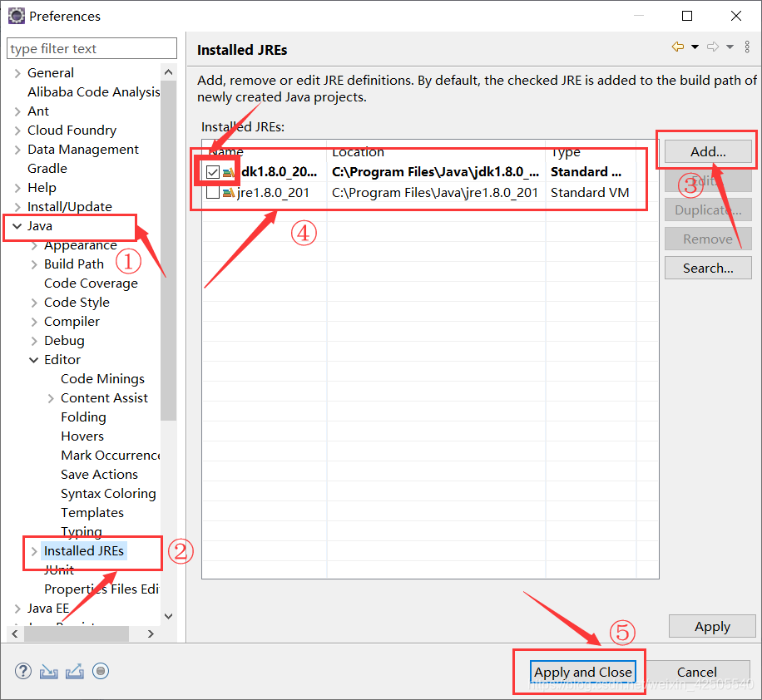Viewport: 762px width, 700px height.
Task: Click the tree scroll-down arrow
Action: (169, 616)
